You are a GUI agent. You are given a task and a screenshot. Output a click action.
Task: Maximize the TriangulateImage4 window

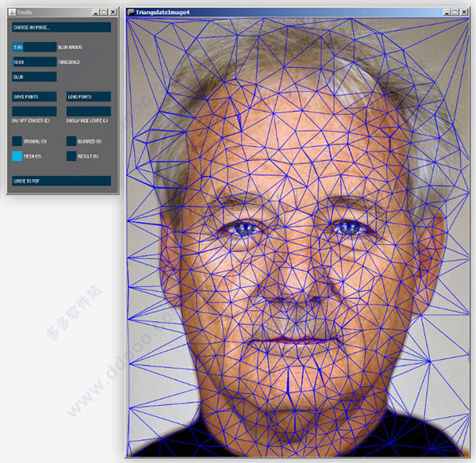(455, 12)
